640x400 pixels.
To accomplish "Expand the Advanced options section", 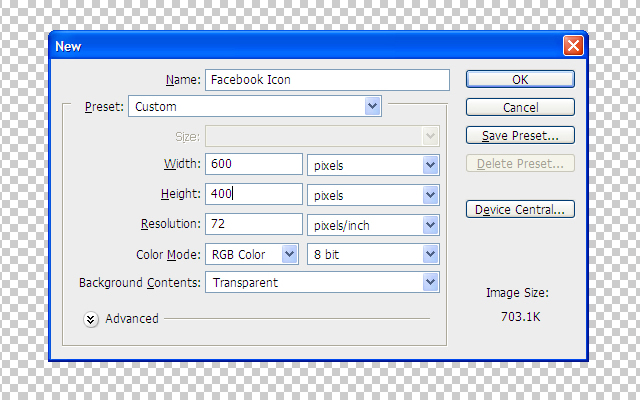I will [91, 318].
